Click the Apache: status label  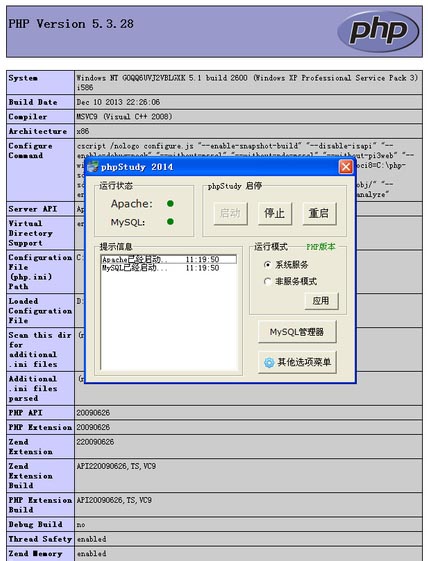(x=132, y=204)
